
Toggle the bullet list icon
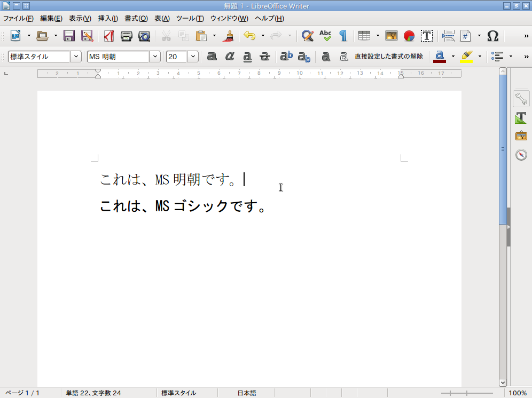point(497,57)
